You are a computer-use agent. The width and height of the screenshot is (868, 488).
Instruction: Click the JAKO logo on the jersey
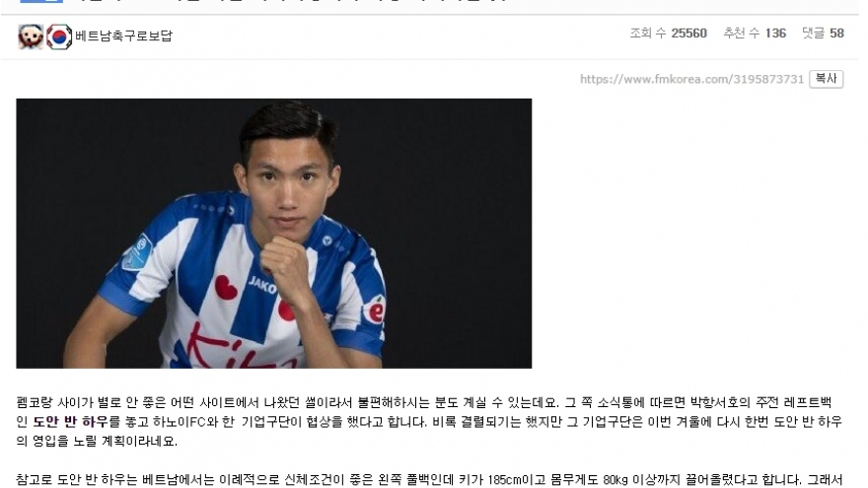coord(262,286)
